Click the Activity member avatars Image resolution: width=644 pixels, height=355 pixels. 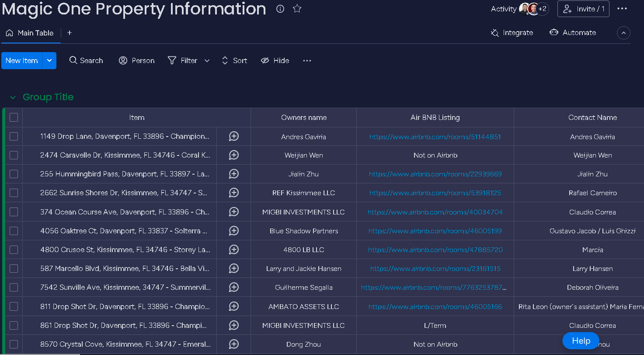pos(534,9)
